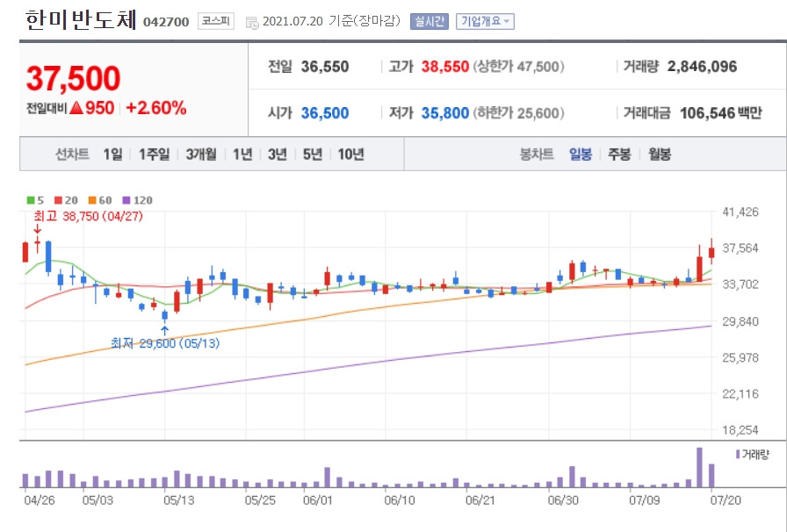
Task: Click the 41,426 price axis label
Action: click(x=740, y=212)
